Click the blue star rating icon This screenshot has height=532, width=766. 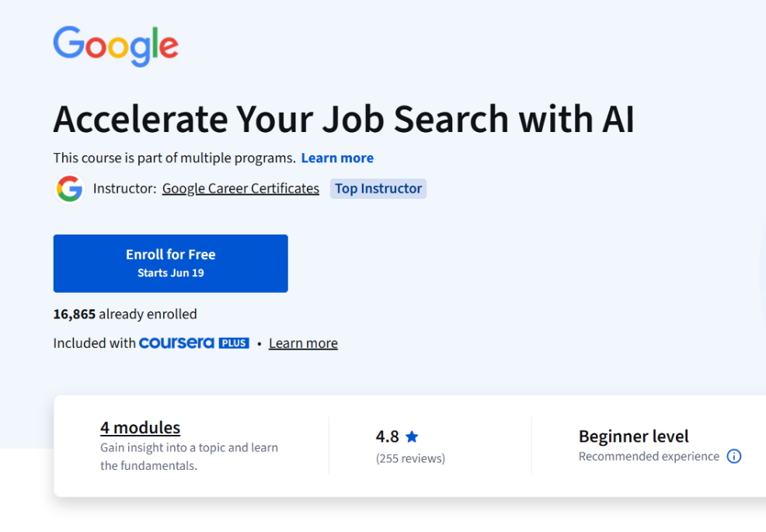(413, 436)
